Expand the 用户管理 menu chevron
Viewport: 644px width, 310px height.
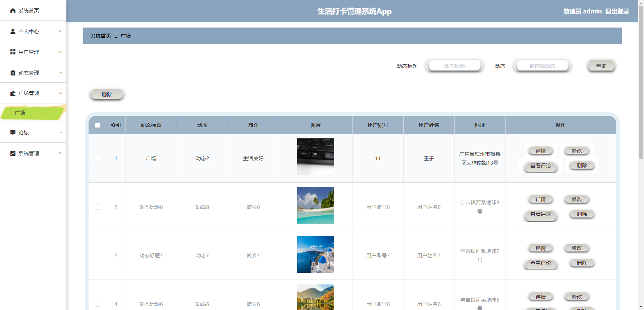click(61, 52)
